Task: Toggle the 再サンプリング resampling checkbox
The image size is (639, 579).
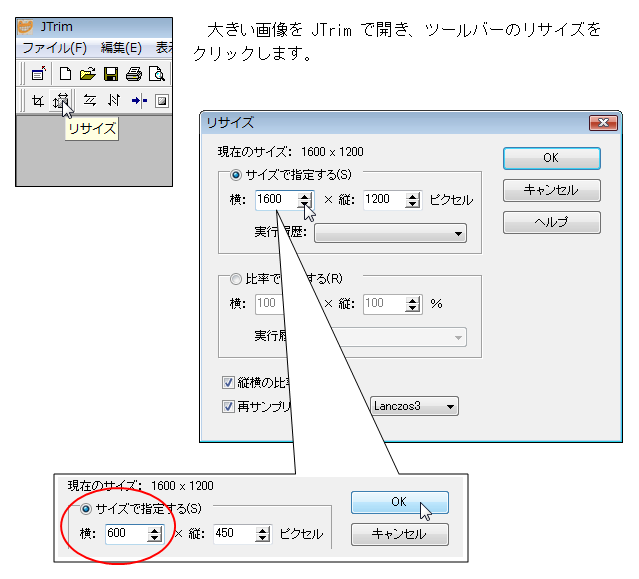Action: (x=228, y=406)
